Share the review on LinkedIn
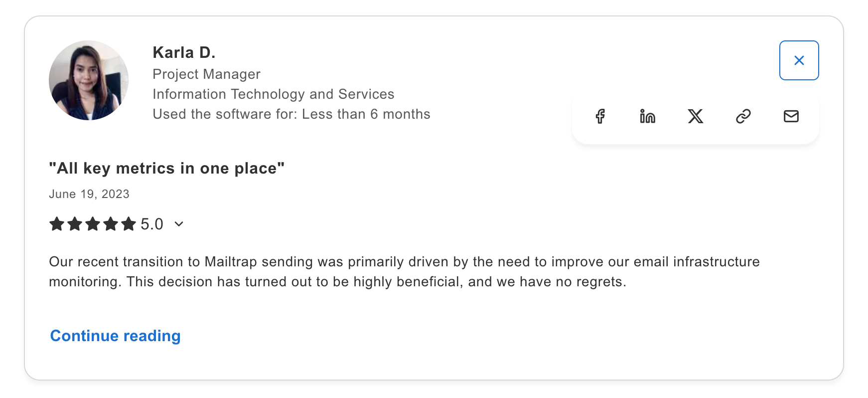 648,116
